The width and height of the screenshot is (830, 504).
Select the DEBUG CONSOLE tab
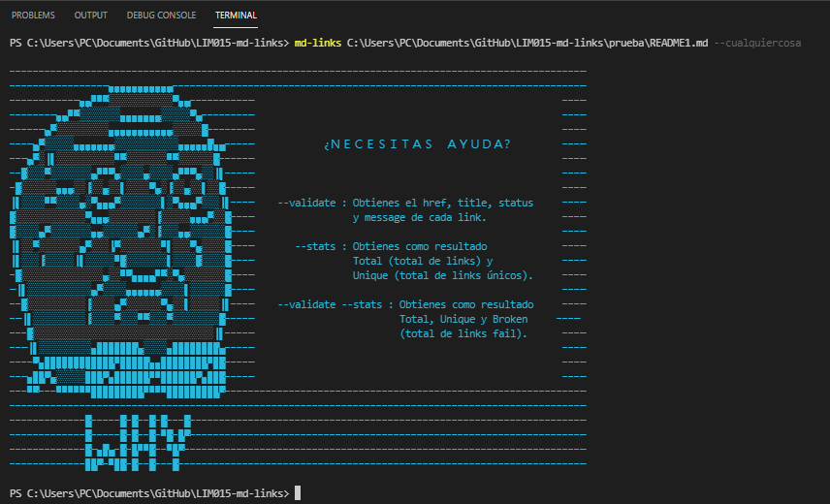click(x=161, y=15)
